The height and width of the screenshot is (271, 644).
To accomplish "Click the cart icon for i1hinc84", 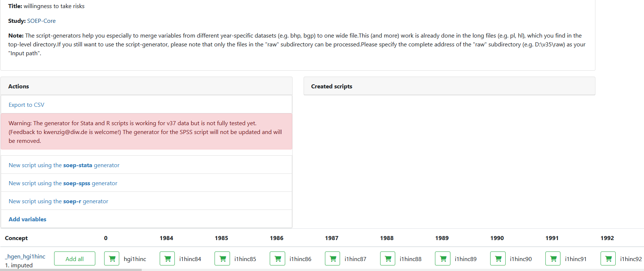I will coord(167,258).
